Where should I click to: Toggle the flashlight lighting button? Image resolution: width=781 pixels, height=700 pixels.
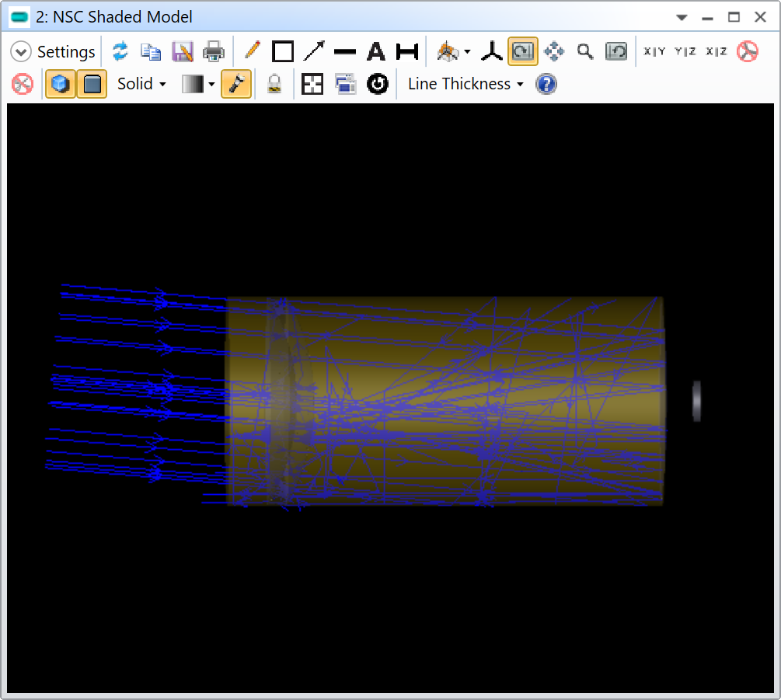(x=236, y=84)
